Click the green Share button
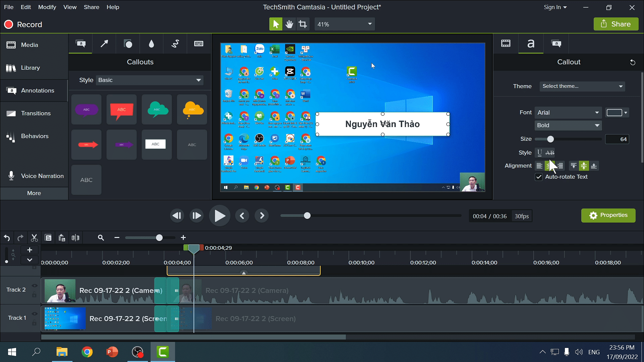The image size is (644, 362). tap(616, 24)
